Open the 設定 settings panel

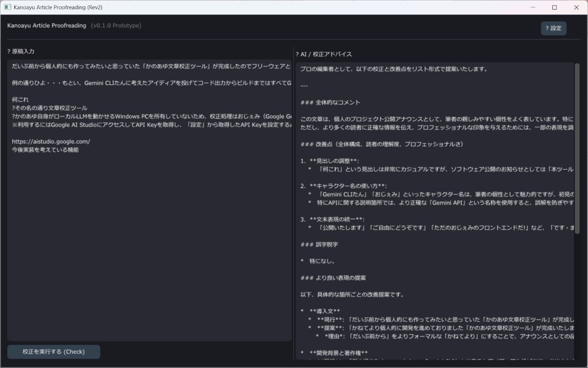pyautogui.click(x=554, y=28)
